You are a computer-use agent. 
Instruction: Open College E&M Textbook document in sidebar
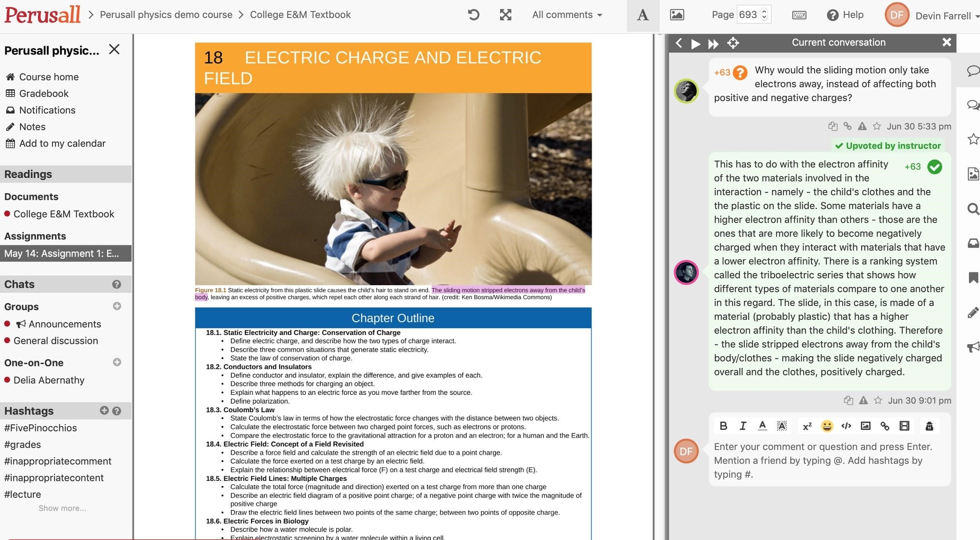coord(64,214)
